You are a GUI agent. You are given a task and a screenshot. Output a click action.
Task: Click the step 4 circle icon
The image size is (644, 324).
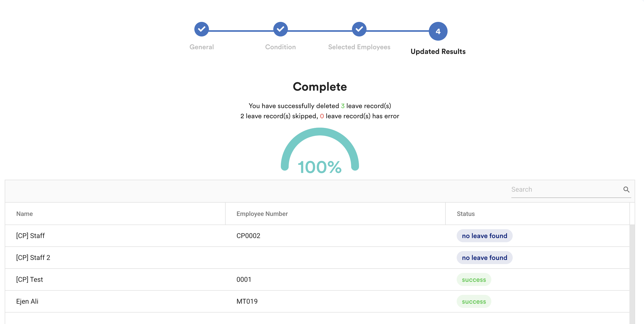438,31
